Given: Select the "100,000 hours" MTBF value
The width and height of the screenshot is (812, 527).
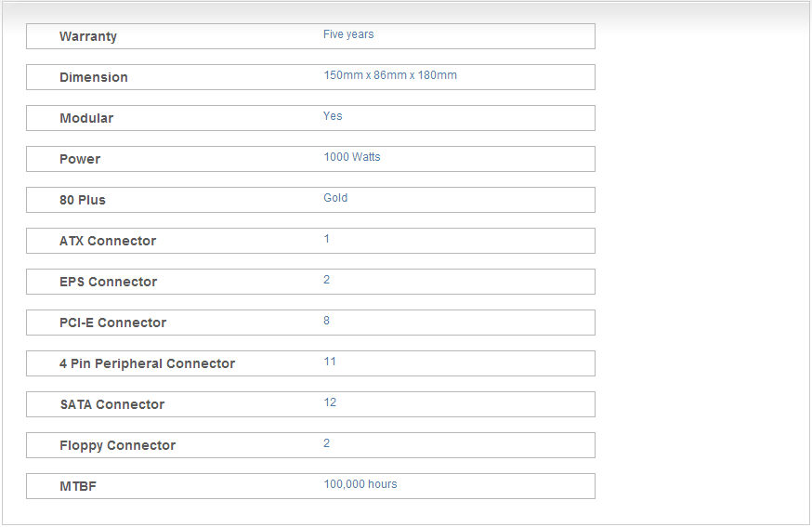Looking at the screenshot, I should point(360,484).
